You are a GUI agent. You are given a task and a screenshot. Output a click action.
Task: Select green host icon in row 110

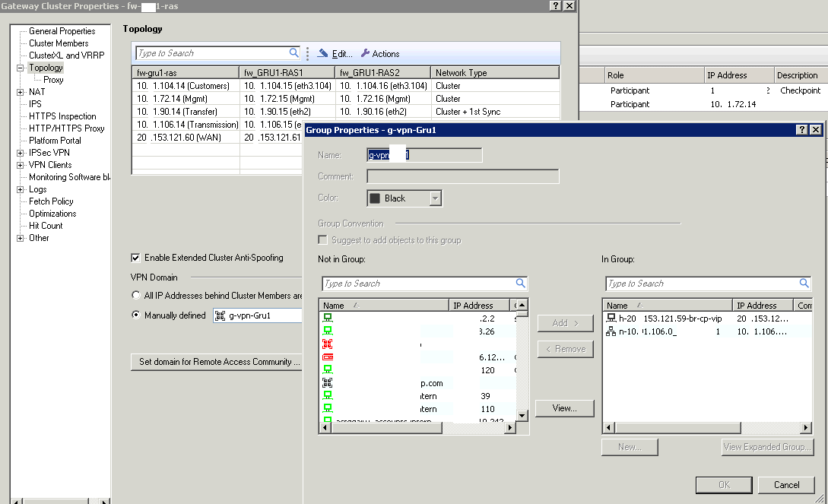[328, 408]
